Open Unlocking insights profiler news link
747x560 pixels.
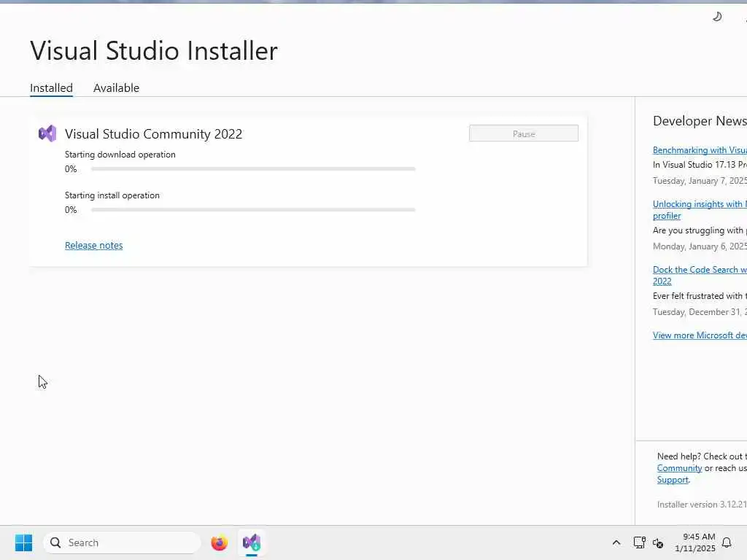(x=700, y=209)
